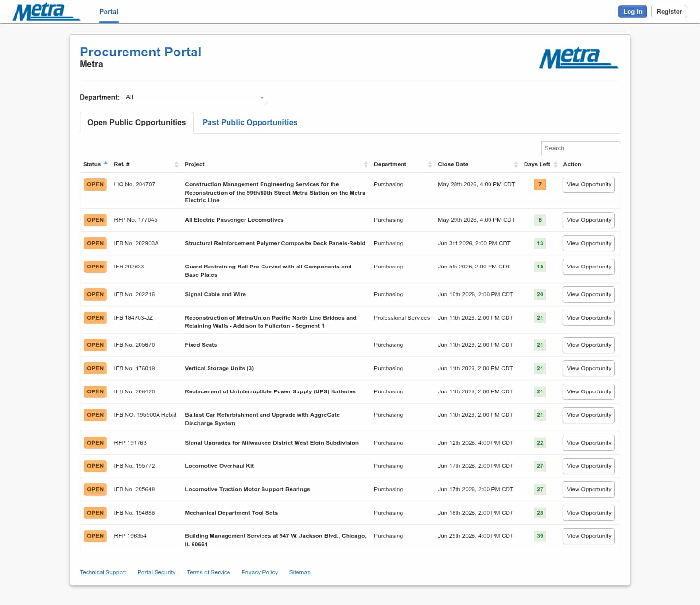
Task: Click the OPEN status badge for LIQ No. 204707
Action: pos(95,185)
